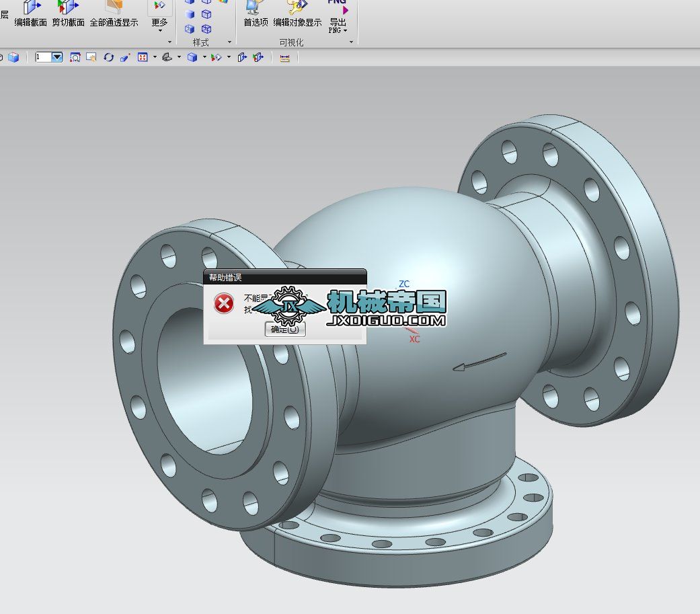The width and height of the screenshot is (700, 614).
Task: Toggle 全部通透显示 see-through display
Action: point(114,9)
